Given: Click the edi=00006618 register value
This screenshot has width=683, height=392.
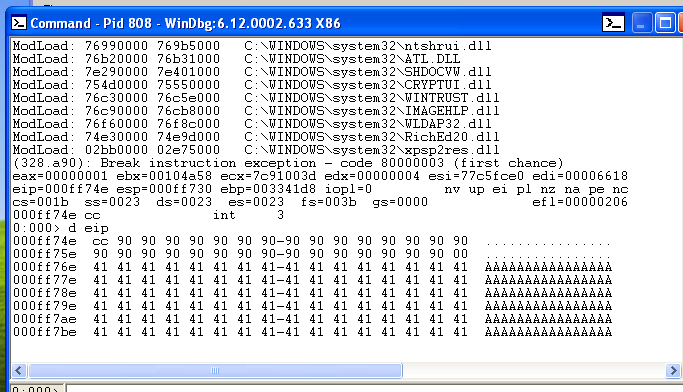Looking at the screenshot, I should click(x=580, y=176).
